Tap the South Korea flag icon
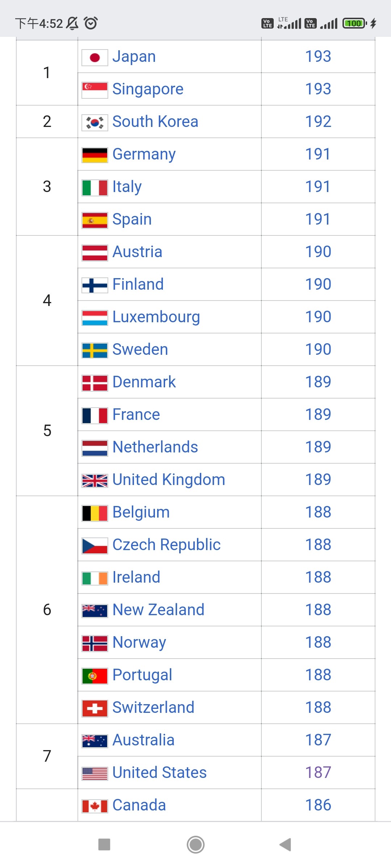 click(95, 123)
